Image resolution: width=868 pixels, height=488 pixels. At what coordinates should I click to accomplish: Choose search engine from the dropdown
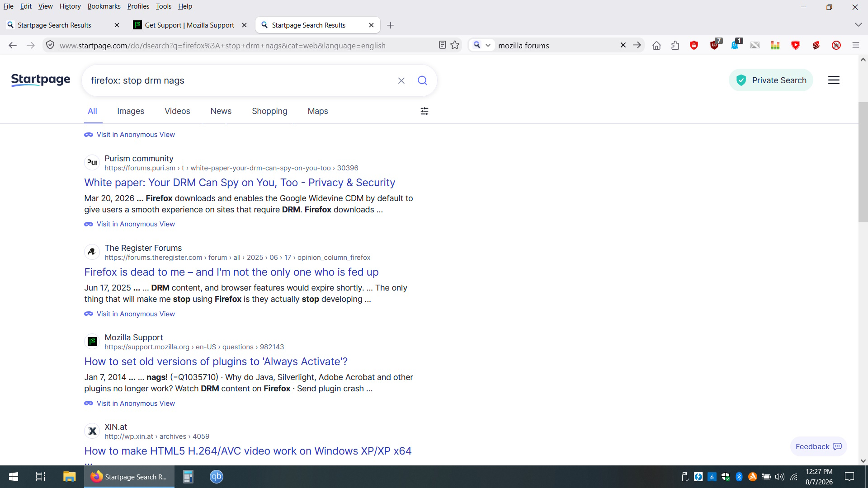point(482,45)
